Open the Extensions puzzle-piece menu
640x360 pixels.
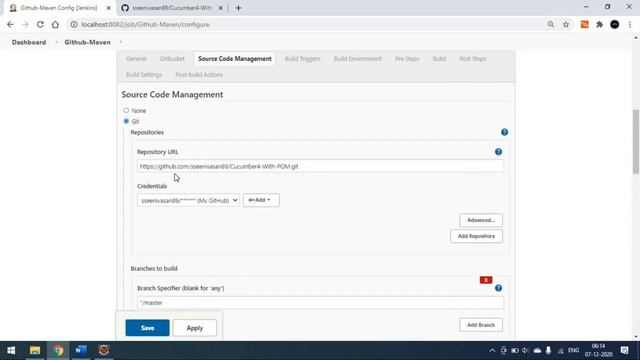(x=600, y=24)
